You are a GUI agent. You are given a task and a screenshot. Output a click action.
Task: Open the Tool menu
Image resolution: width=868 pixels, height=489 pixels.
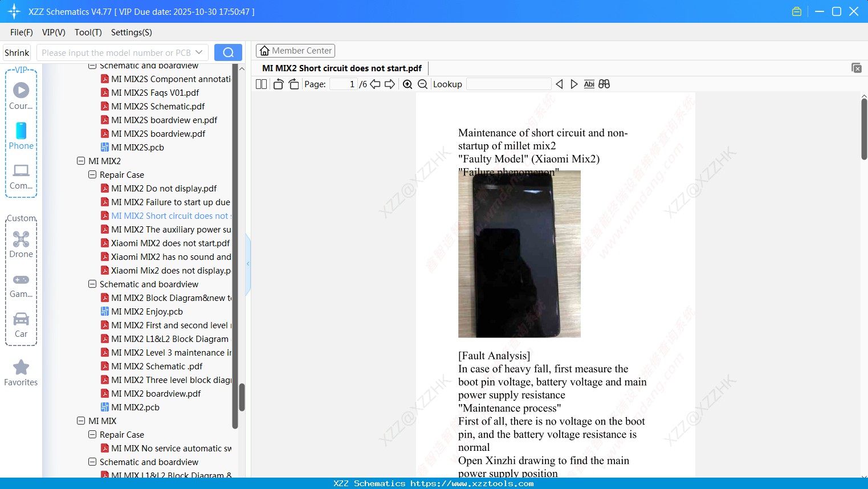[88, 32]
